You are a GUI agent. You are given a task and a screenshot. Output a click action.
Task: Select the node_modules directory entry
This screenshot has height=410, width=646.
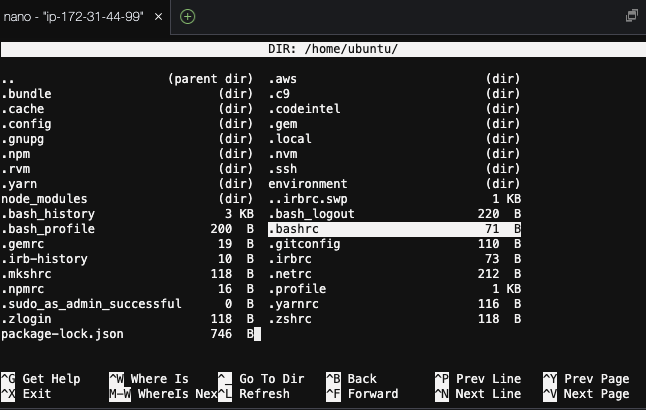(x=127, y=199)
